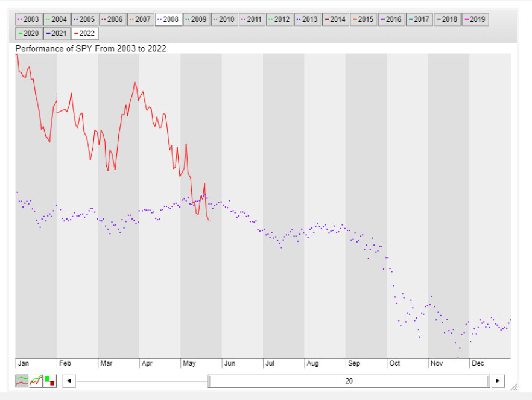Toggle the 2011 series button
The height and width of the screenshot is (400, 532).
252,19
